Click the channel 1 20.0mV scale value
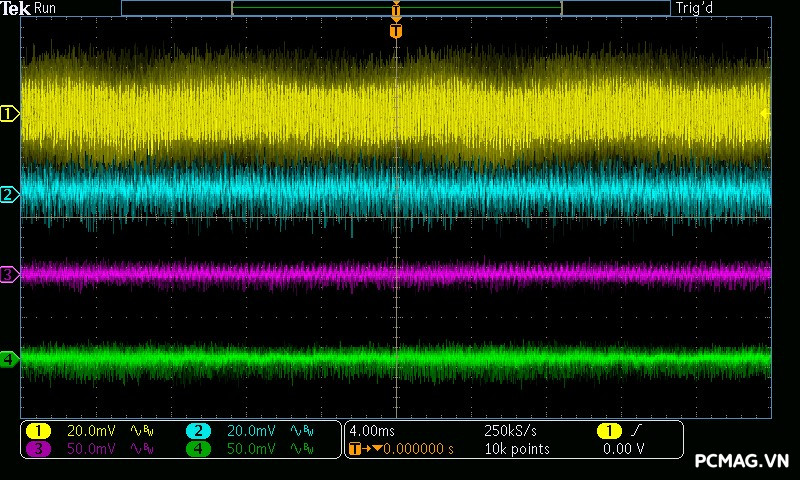 point(91,431)
